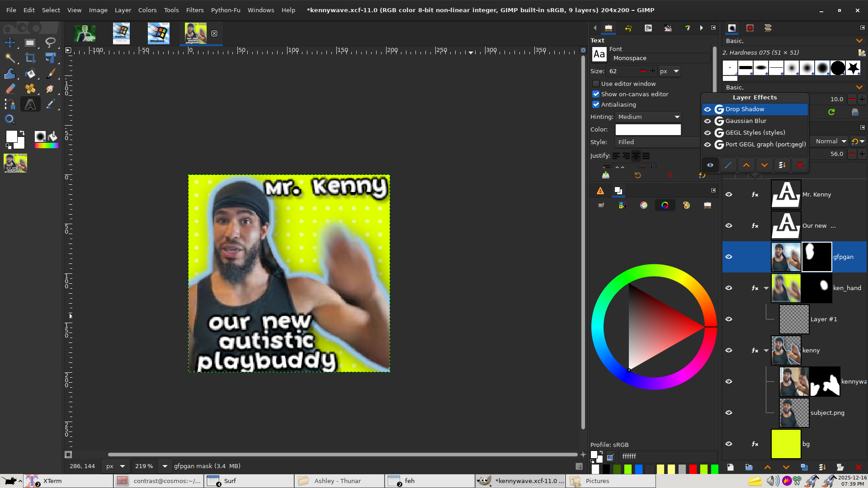
Task: Click the white text Color swatch
Action: (x=647, y=130)
